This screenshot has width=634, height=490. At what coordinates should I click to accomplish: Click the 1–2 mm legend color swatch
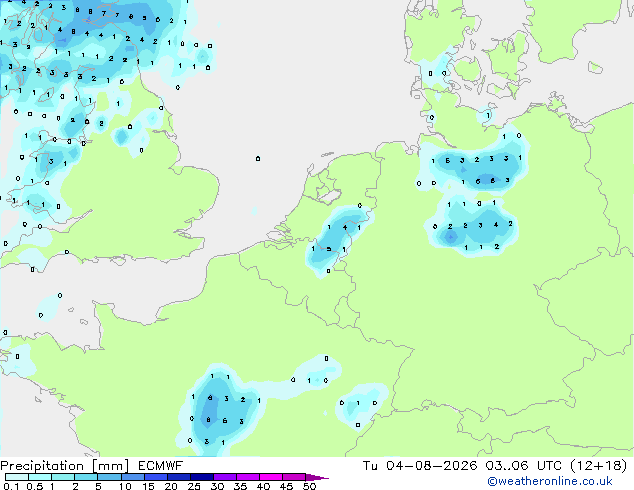(x=63, y=477)
